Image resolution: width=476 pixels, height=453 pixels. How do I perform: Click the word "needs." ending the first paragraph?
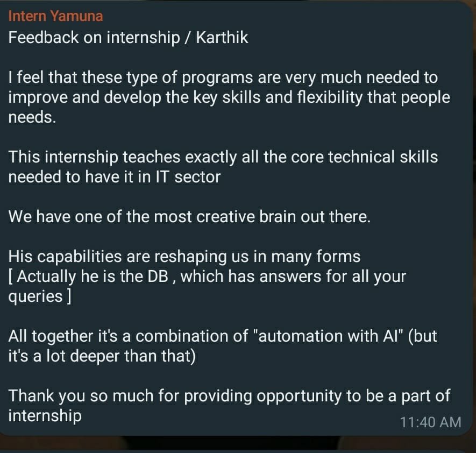coord(32,118)
